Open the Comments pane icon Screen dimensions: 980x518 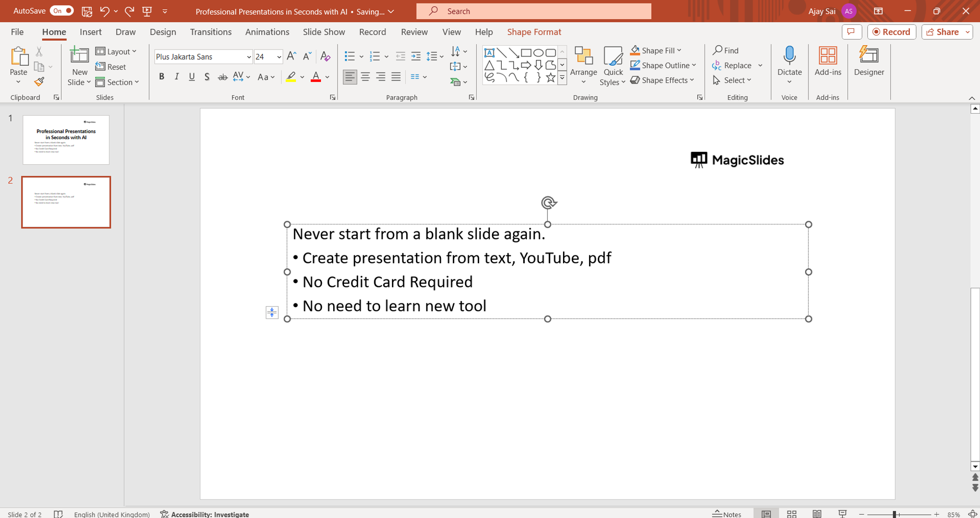(852, 32)
